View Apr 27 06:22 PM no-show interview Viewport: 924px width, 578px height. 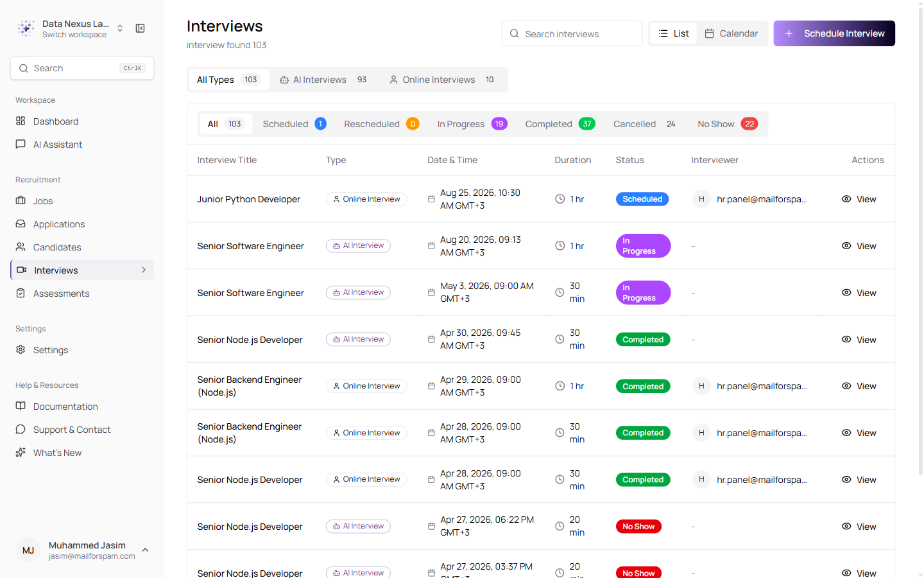[x=859, y=527]
